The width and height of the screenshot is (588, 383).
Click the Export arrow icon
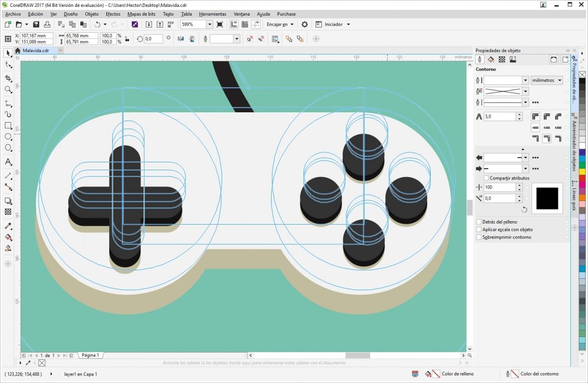(x=159, y=24)
